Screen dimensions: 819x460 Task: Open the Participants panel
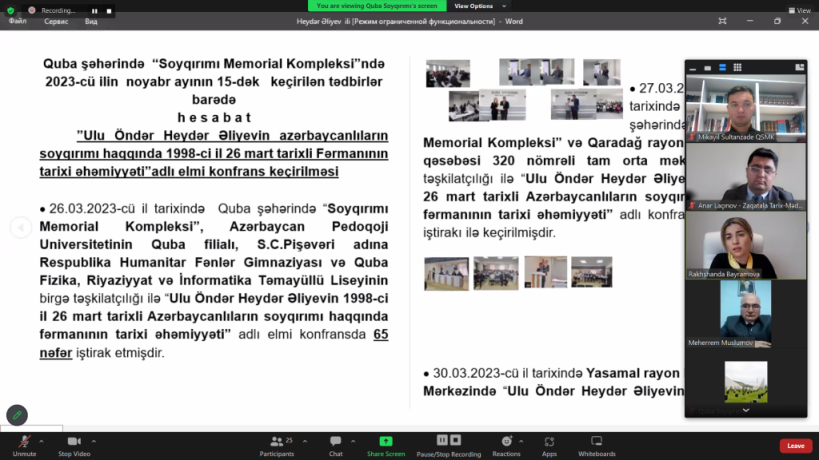[277, 446]
